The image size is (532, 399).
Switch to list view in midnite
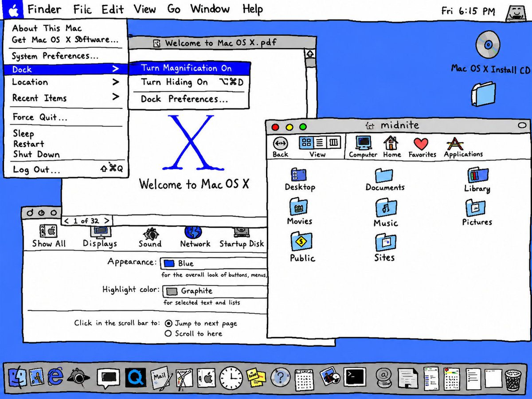(x=320, y=142)
